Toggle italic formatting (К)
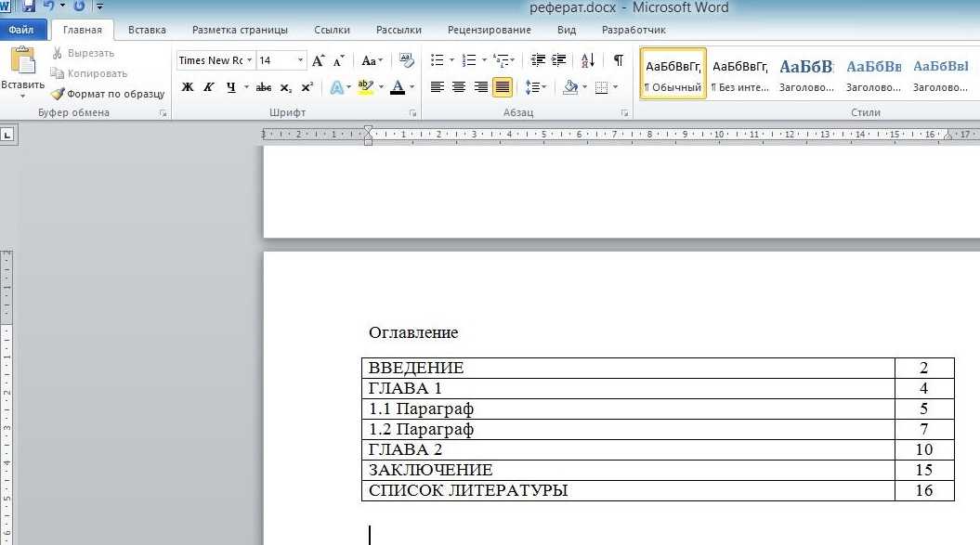Screen dimensions: 980x545 209,87
